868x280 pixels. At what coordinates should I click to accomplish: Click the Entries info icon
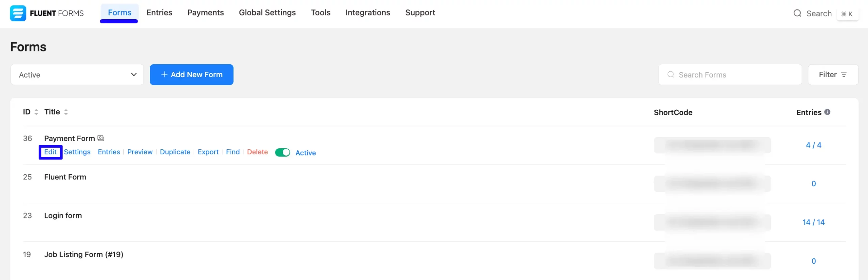click(x=827, y=112)
